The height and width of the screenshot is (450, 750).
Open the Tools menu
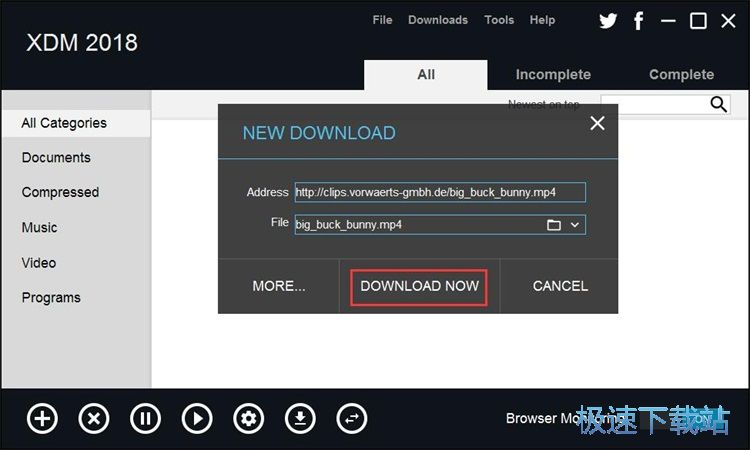click(499, 20)
